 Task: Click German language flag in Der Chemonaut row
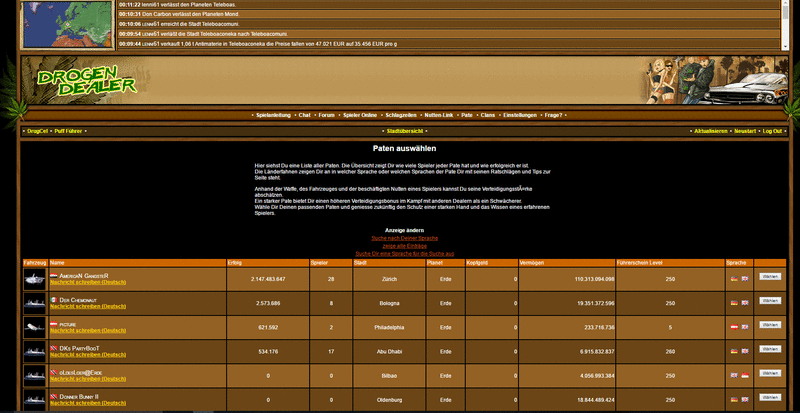(x=734, y=303)
